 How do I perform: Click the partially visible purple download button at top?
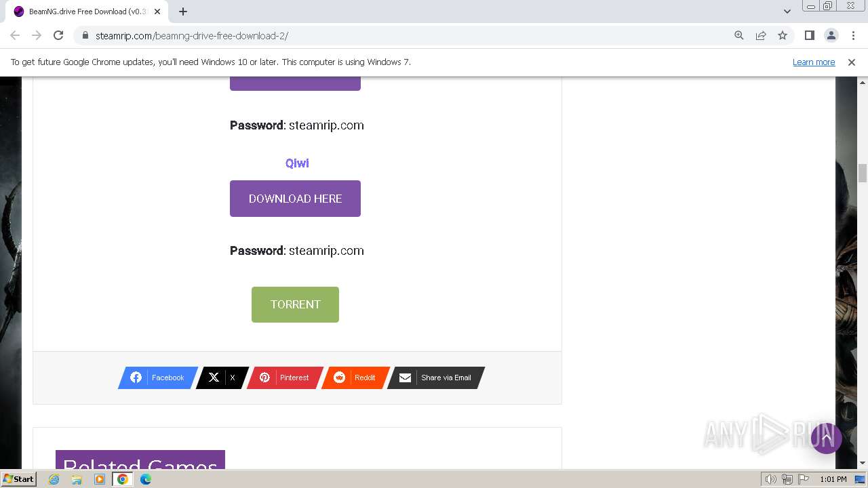click(295, 83)
